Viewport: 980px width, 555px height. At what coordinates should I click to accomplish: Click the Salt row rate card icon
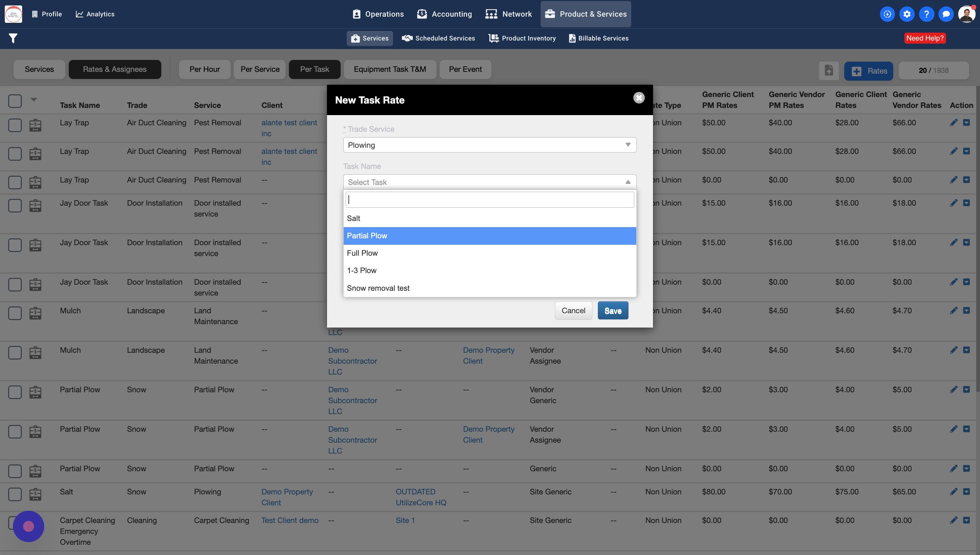[35, 494]
